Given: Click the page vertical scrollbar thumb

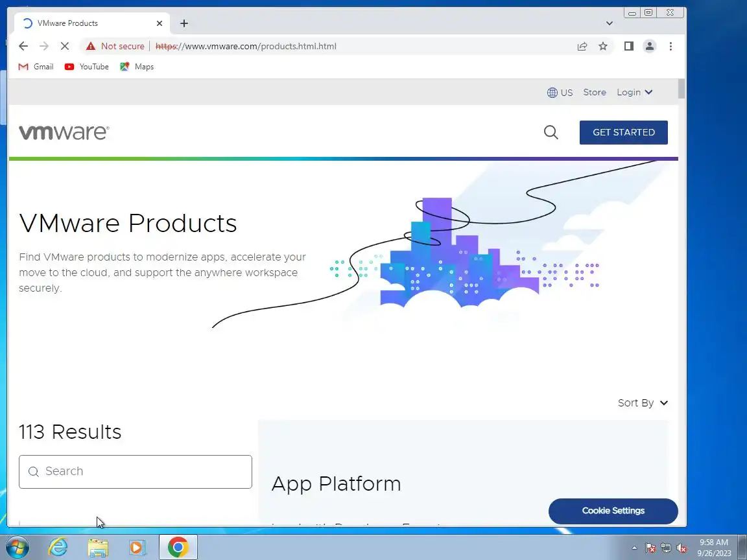Looking at the screenshot, I should [x=682, y=89].
